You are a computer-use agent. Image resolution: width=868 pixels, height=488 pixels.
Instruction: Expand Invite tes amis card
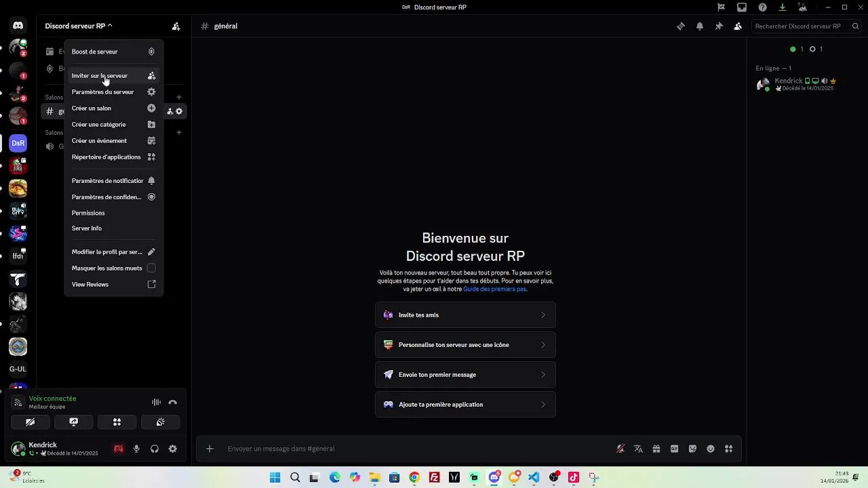[465, 315]
